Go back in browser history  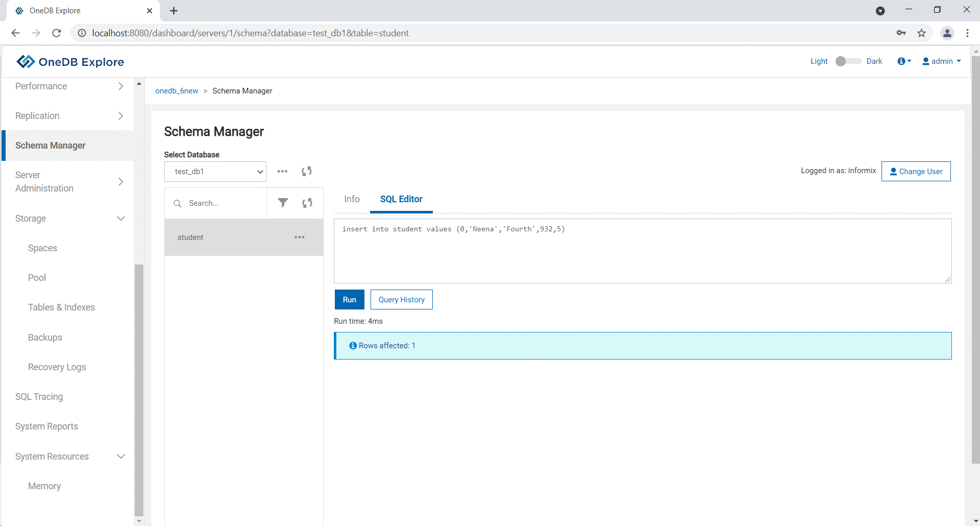pos(15,33)
